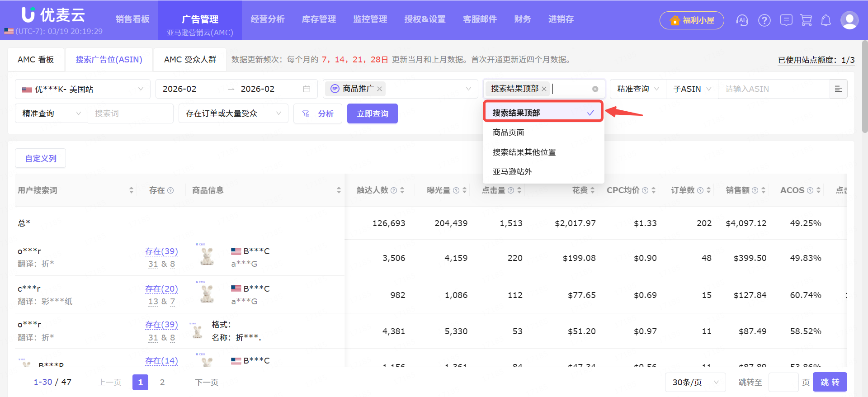Sort by 销售额 column

point(763,190)
